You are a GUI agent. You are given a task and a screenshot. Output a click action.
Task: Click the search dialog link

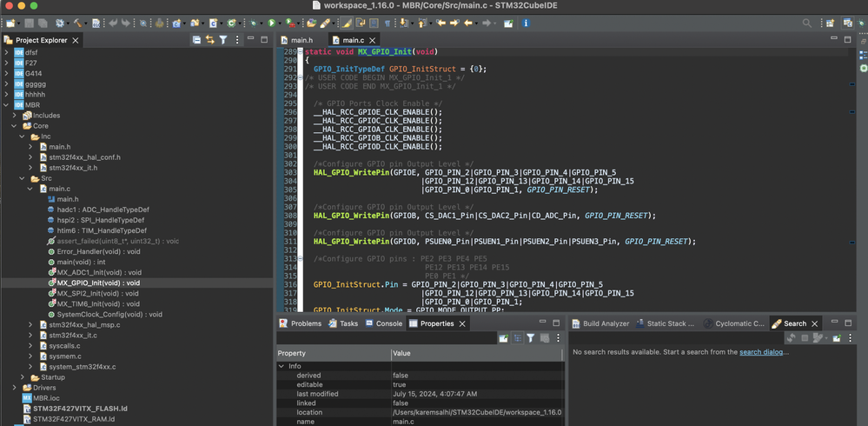tap(760, 352)
